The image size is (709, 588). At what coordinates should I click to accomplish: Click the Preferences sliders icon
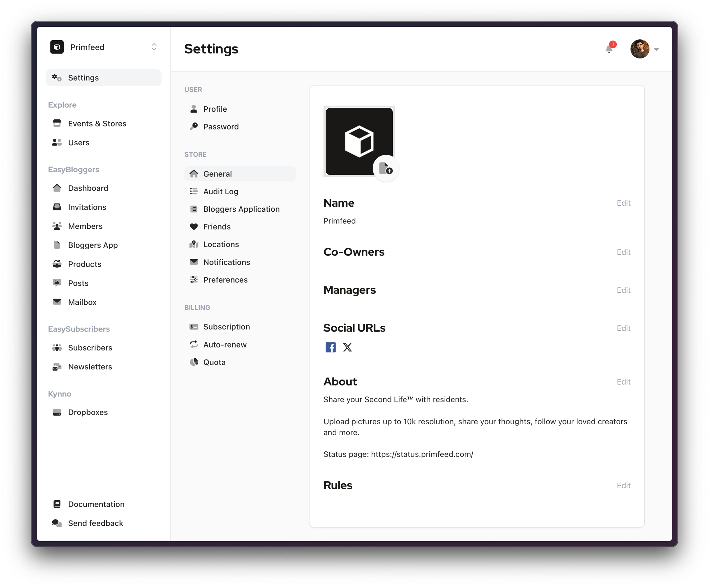194,280
